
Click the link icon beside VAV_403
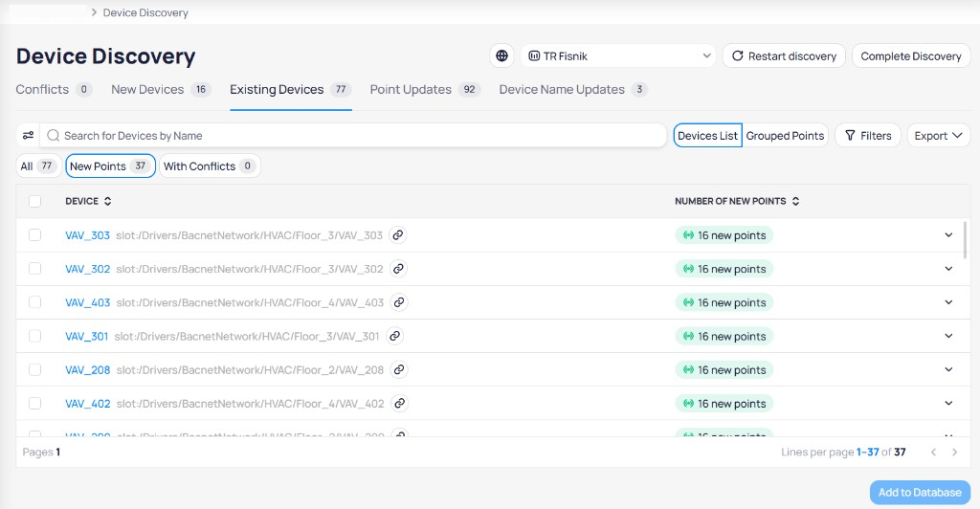[399, 303]
